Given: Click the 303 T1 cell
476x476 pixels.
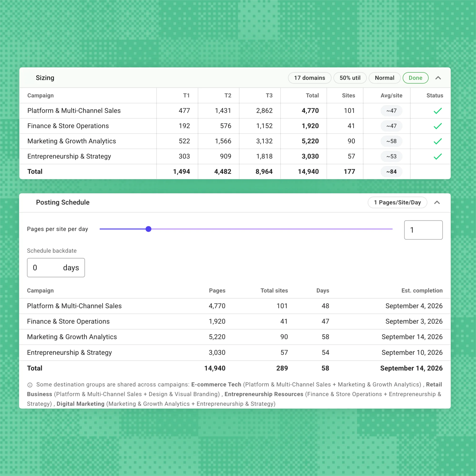Looking at the screenshot, I should 184,156.
